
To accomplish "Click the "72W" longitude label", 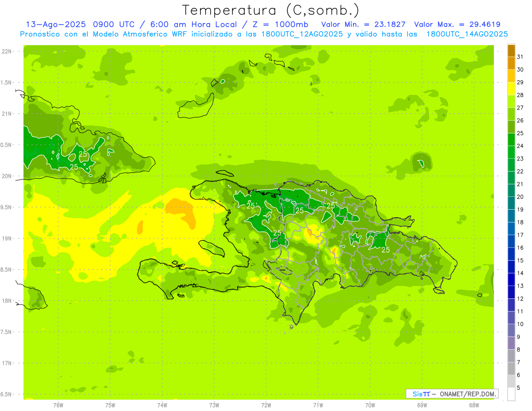I will [266, 405].
